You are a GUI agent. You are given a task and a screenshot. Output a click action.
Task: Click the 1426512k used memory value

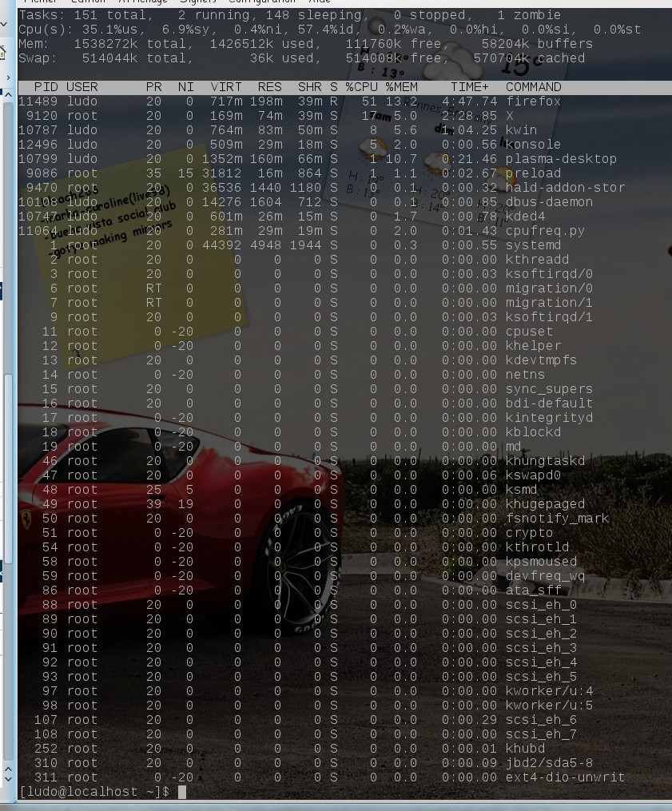click(262, 44)
